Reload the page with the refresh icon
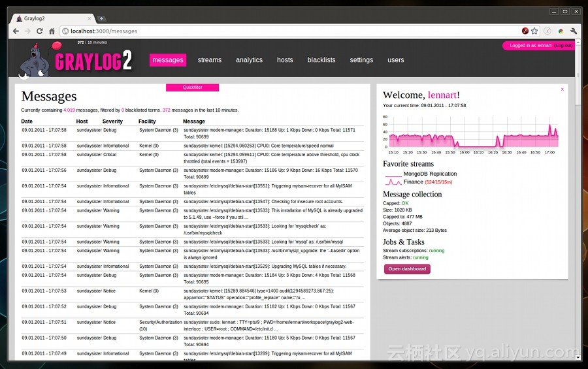588x369 pixels. click(x=39, y=31)
